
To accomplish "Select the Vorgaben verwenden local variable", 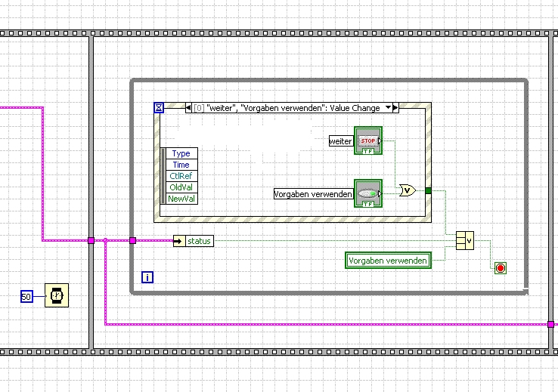I will click(x=388, y=261).
